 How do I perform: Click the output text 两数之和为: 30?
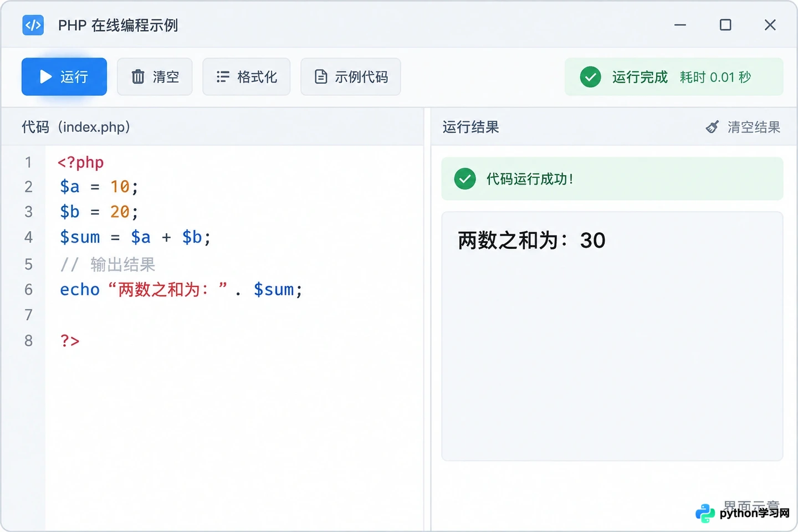point(531,241)
